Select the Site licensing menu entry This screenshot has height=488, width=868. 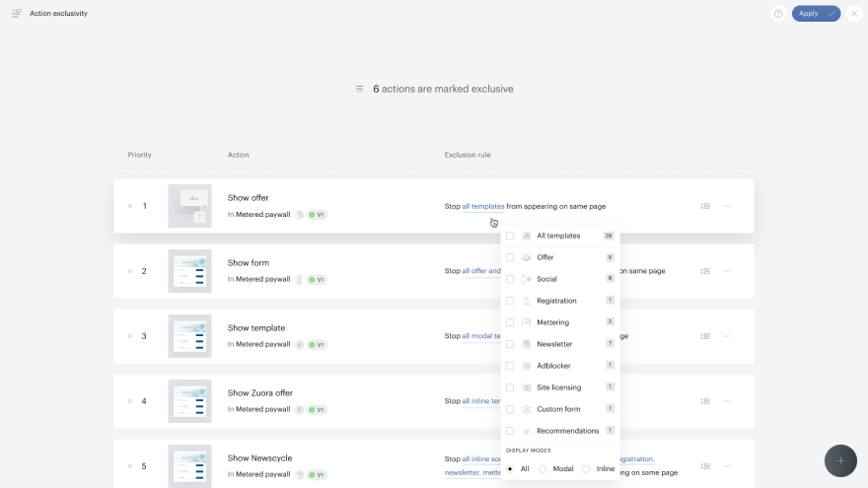(x=560, y=387)
